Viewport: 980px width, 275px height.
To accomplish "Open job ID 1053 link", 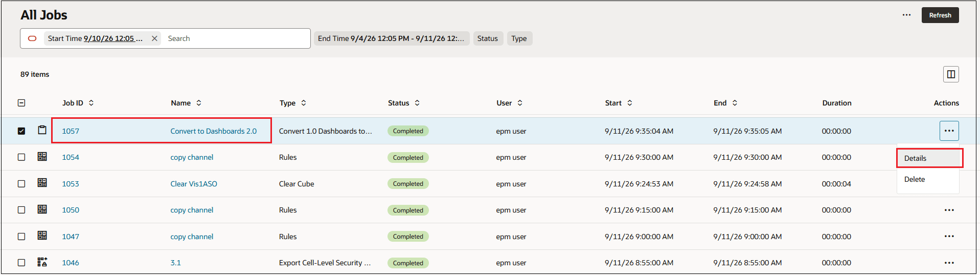I will (x=71, y=184).
